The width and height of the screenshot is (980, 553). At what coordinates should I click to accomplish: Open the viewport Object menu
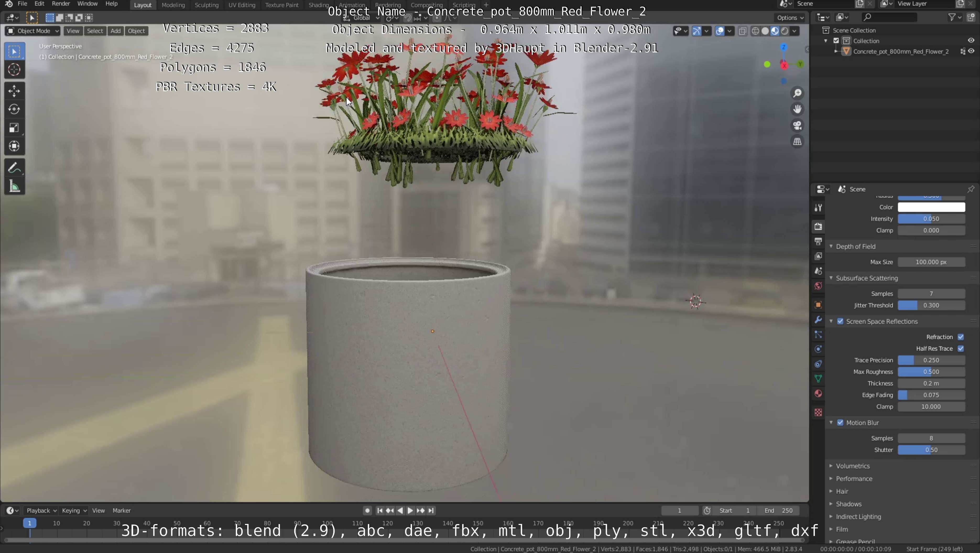click(136, 31)
